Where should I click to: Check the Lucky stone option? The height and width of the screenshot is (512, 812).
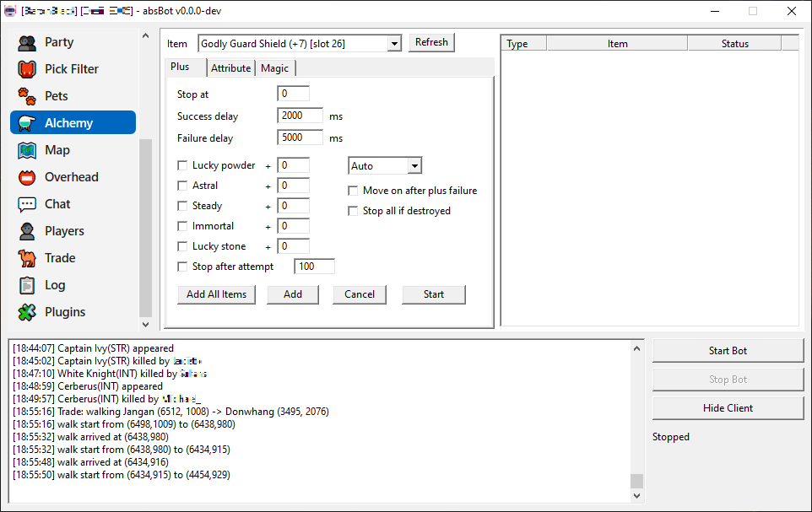[x=182, y=246]
